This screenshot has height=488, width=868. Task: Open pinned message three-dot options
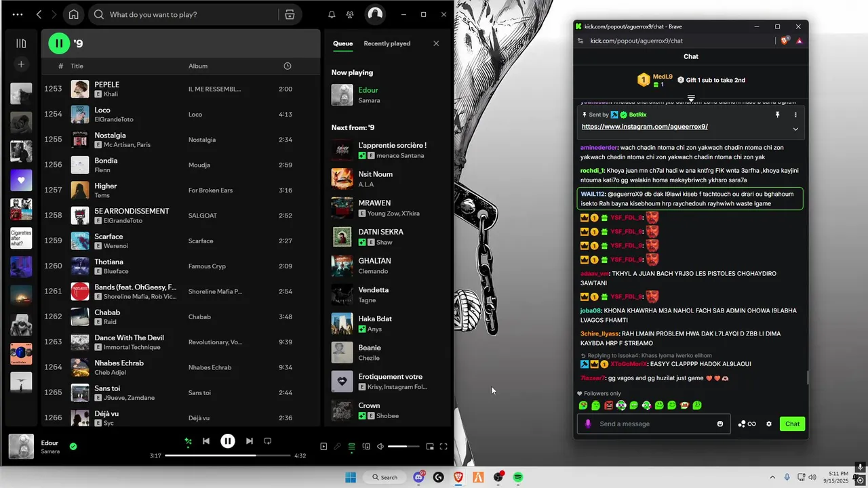[x=795, y=115]
